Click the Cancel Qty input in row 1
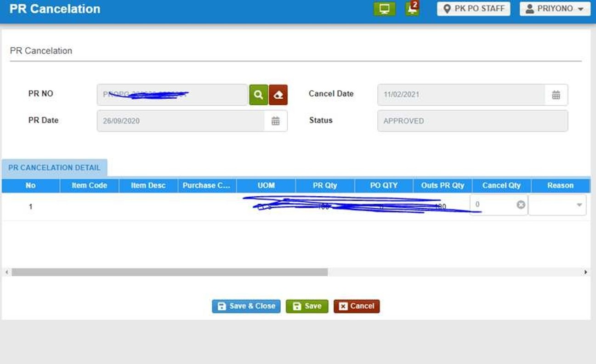The width and height of the screenshot is (596, 364). [499, 205]
